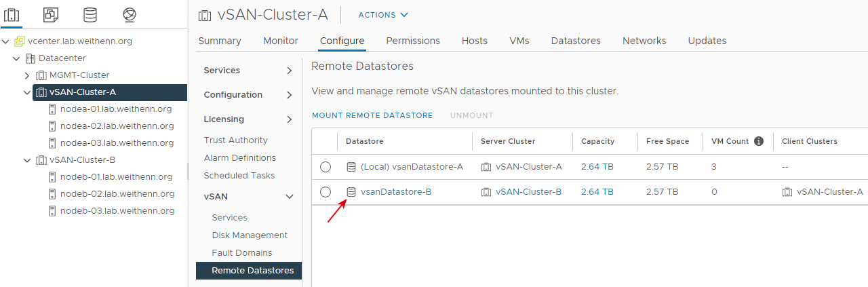Open the Networking inventory view icon

130,14
